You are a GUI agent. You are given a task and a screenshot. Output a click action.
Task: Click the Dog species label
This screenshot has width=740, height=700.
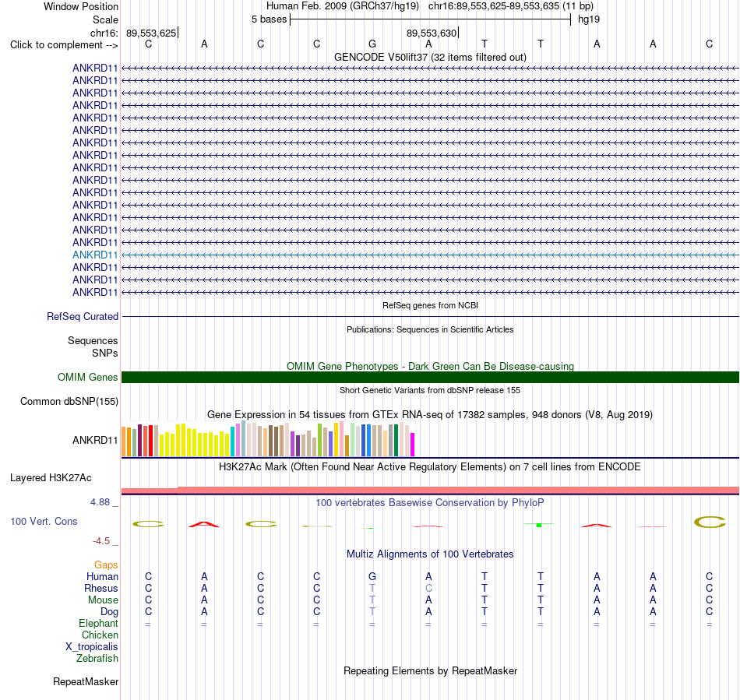pyautogui.click(x=109, y=612)
